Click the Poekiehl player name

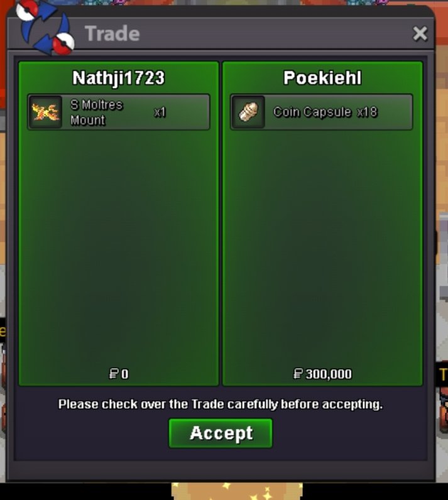[322, 77]
